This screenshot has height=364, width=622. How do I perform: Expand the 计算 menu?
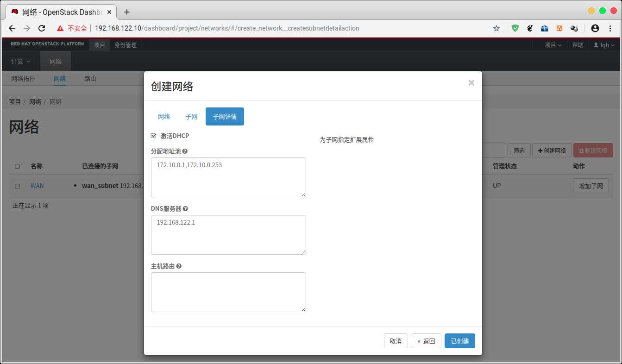point(20,61)
